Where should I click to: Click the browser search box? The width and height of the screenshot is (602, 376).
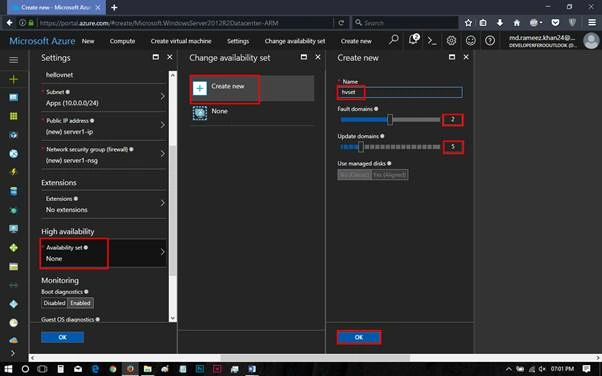pos(405,23)
